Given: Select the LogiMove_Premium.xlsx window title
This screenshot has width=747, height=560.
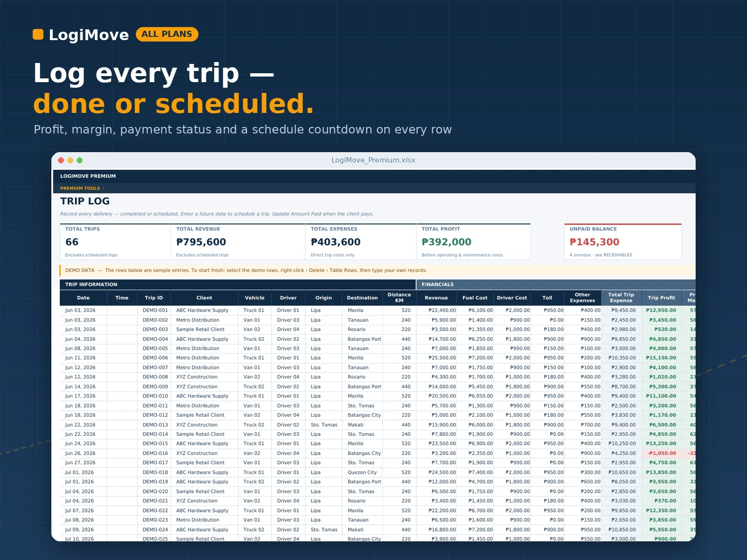Looking at the screenshot, I should point(373,160).
